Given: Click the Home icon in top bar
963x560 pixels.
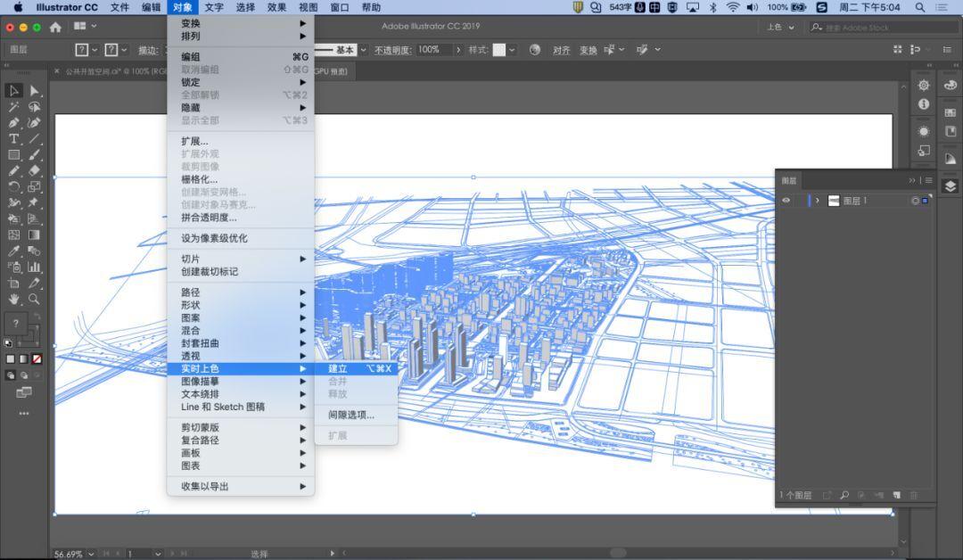Looking at the screenshot, I should (x=55, y=27).
